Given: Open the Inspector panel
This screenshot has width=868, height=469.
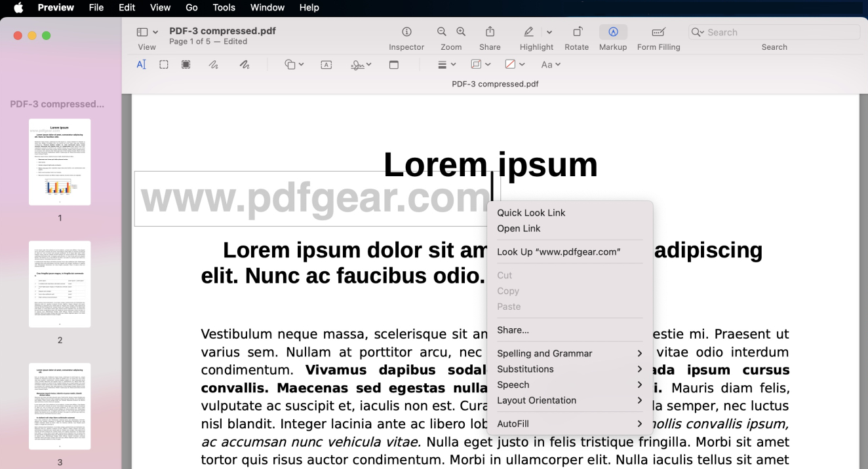Looking at the screenshot, I should click(x=406, y=36).
